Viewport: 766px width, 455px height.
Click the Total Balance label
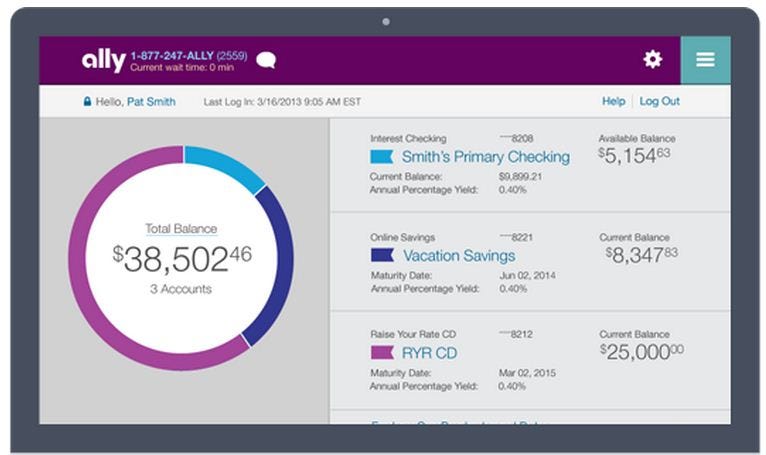click(181, 229)
